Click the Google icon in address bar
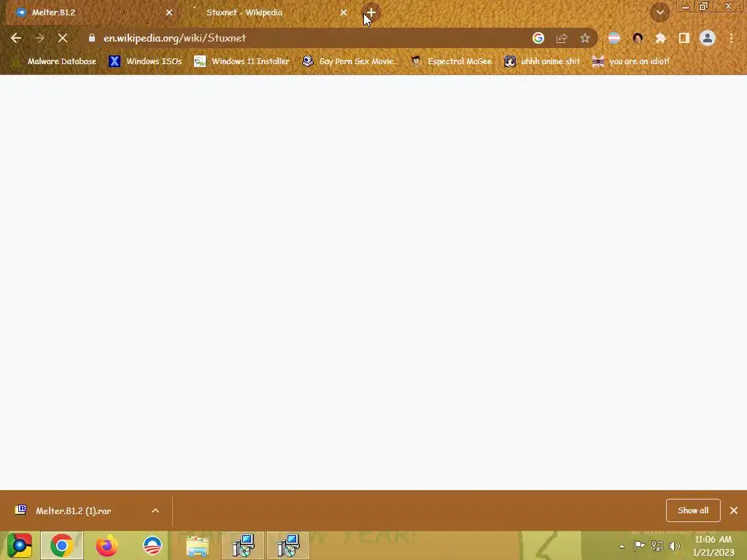This screenshot has width=747, height=560. point(538,38)
